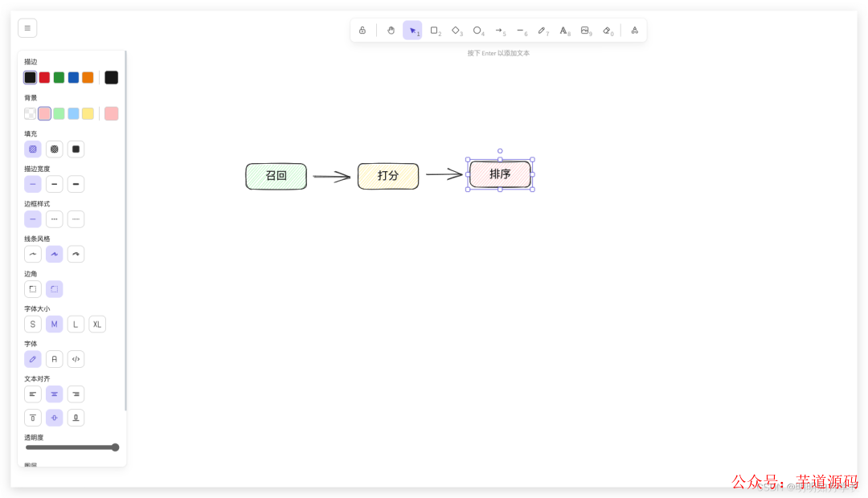868x498 pixels.
Task: Select the Ellipse tool
Action: point(477,31)
